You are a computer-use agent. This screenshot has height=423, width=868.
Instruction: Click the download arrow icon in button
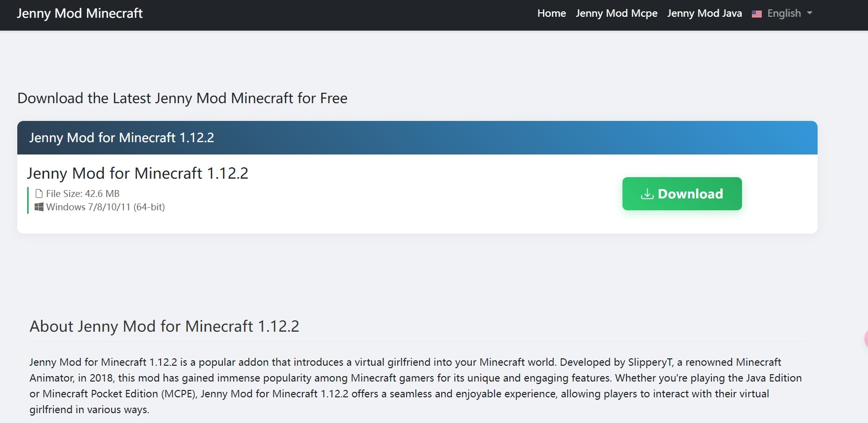pos(647,194)
